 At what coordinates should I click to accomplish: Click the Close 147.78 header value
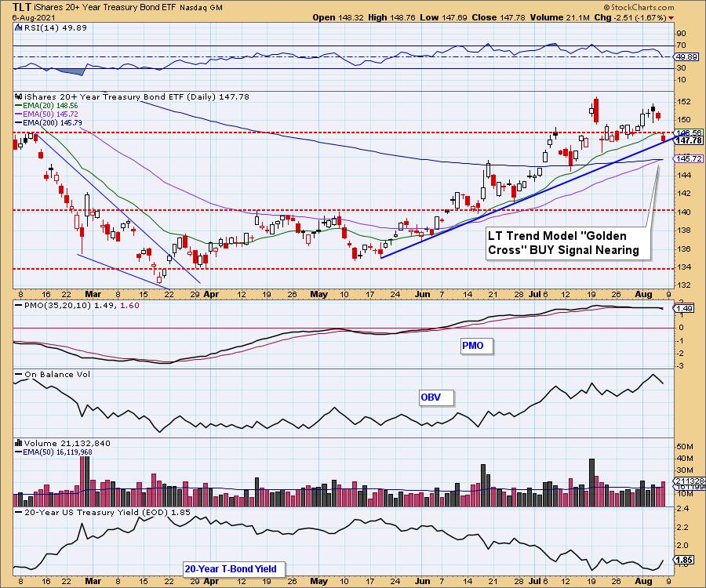coord(499,17)
